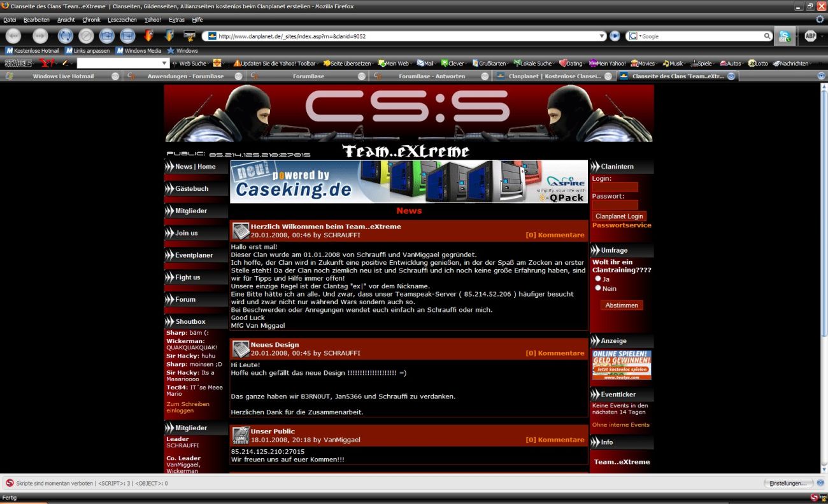Viewport: 828px width, 504px height.
Task: Go back with the Back arrow button
Action: (13, 36)
